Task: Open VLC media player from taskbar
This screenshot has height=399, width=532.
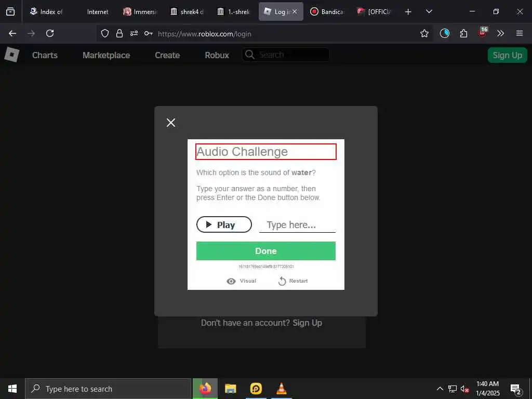Action: point(281,389)
